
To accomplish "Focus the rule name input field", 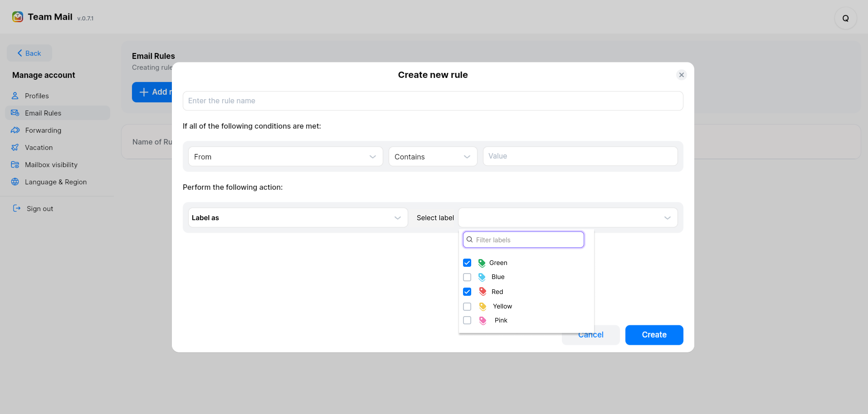I will pos(433,101).
